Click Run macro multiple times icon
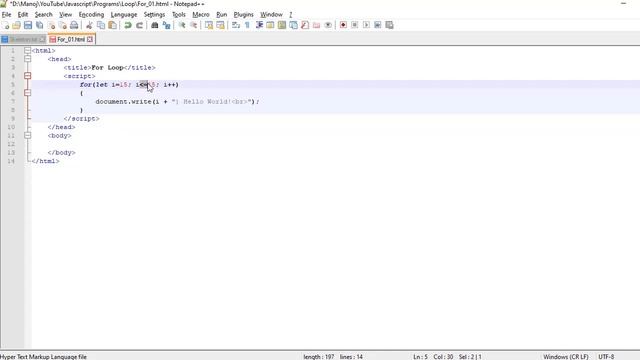The width and height of the screenshot is (640, 360). 378,25
